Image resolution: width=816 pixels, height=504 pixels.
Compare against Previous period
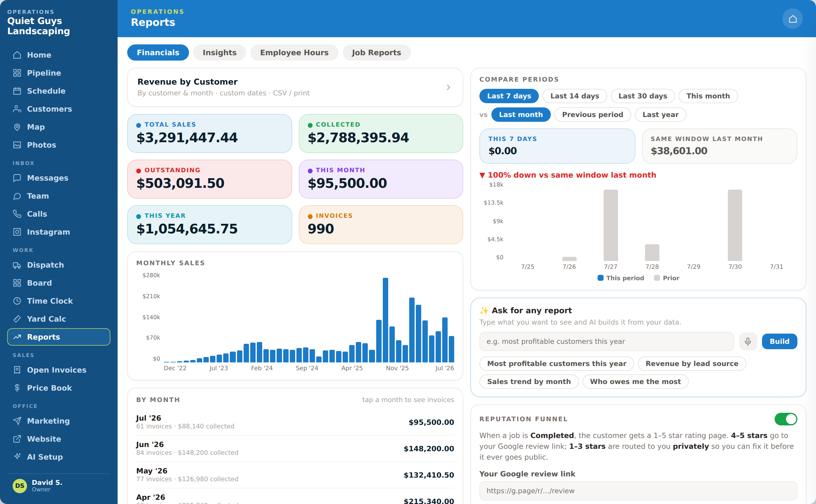[592, 115]
